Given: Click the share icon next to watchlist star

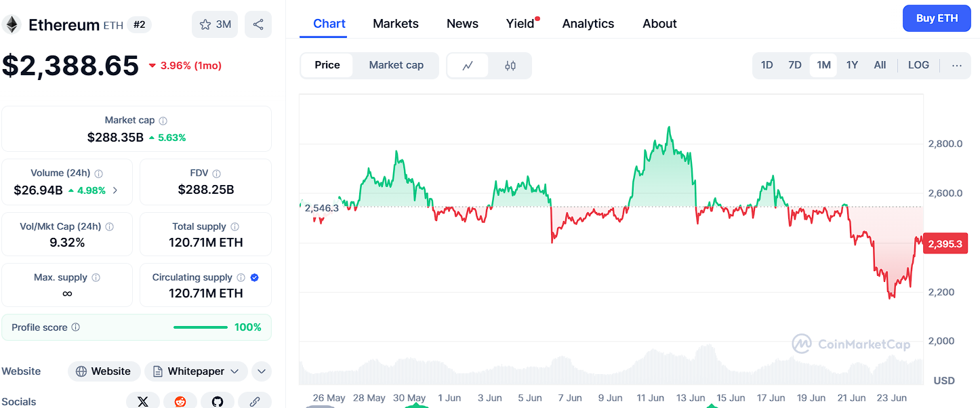Looking at the screenshot, I should click(x=258, y=24).
